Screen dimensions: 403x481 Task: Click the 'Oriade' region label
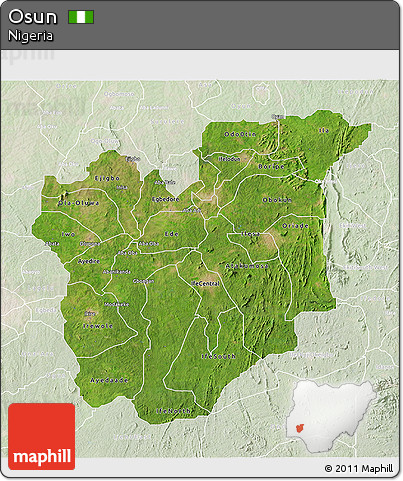pos(295,226)
